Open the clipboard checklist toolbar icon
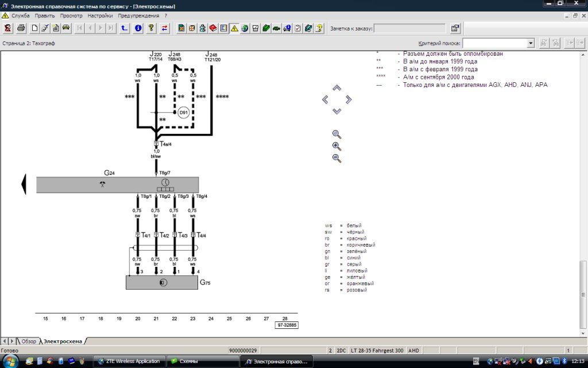 (x=298, y=28)
